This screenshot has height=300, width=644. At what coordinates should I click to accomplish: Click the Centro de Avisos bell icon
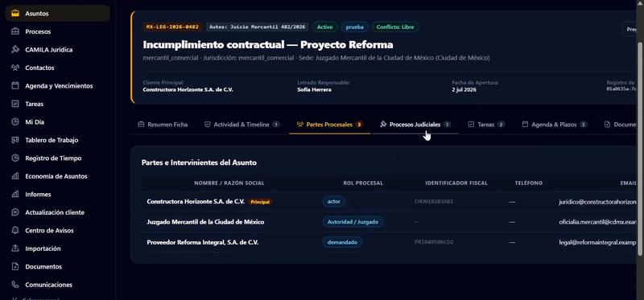coord(15,230)
